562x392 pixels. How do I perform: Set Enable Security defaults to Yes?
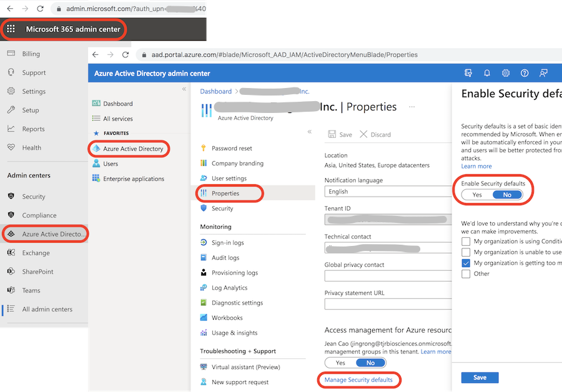pyautogui.click(x=477, y=195)
